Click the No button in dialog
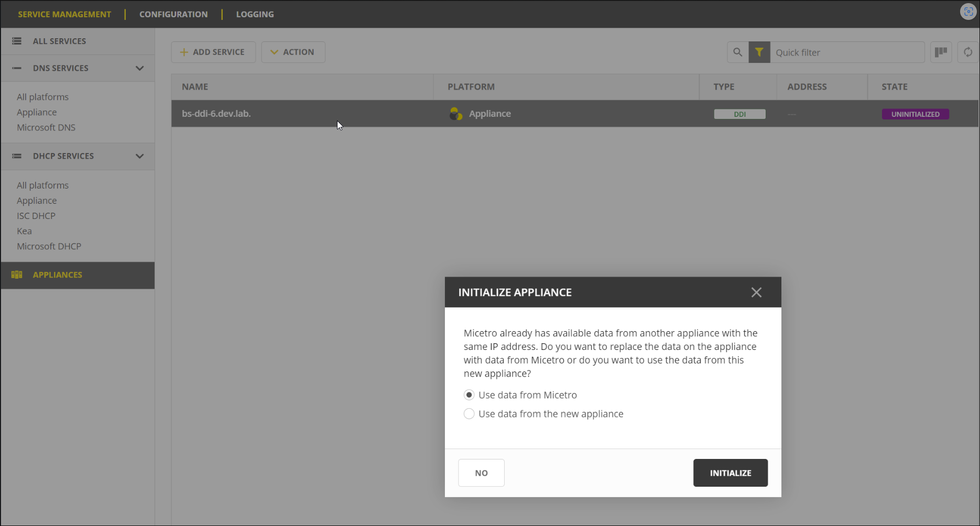Screen dimensions: 980x526 pyautogui.click(x=481, y=473)
